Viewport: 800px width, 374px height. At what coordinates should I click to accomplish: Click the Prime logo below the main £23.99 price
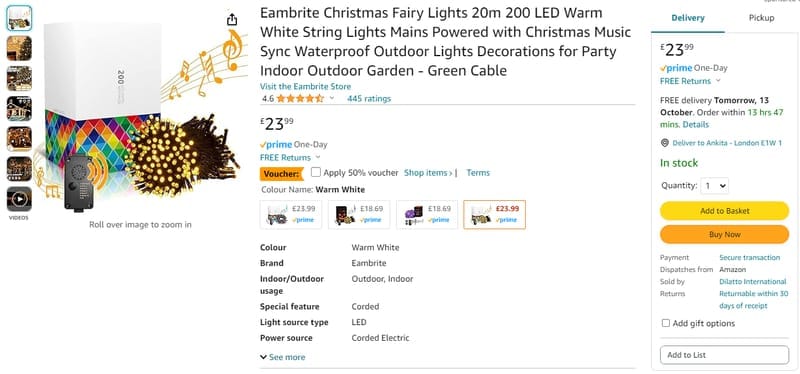coord(276,145)
